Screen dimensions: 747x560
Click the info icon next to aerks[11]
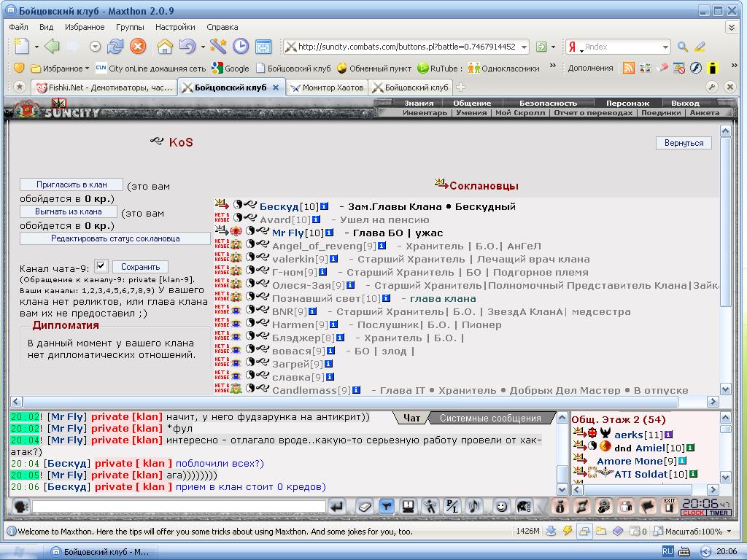click(668, 435)
